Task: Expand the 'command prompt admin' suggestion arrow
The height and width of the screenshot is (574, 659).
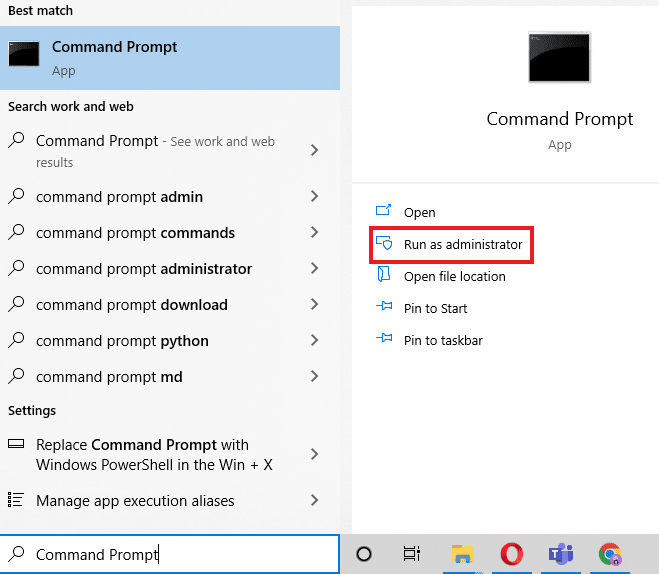Action: [314, 196]
